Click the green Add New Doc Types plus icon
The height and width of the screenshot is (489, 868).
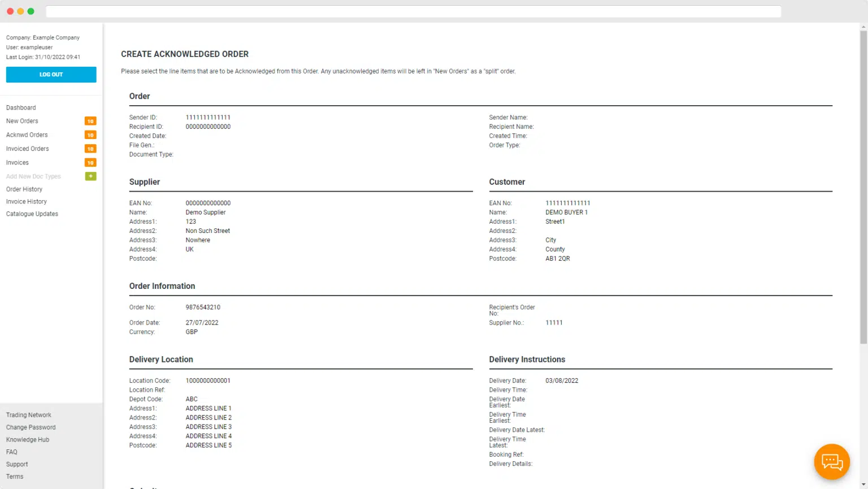pyautogui.click(x=90, y=176)
